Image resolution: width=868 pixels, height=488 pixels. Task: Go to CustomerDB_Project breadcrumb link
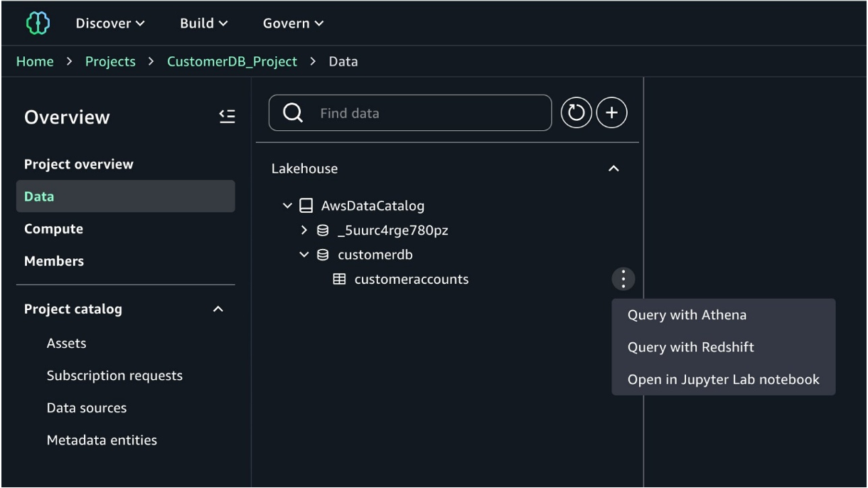(x=232, y=62)
